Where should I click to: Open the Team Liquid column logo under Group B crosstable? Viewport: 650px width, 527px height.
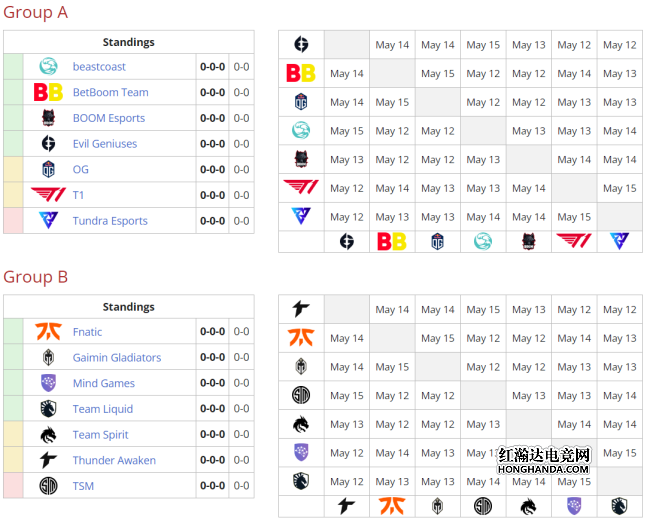point(620,506)
